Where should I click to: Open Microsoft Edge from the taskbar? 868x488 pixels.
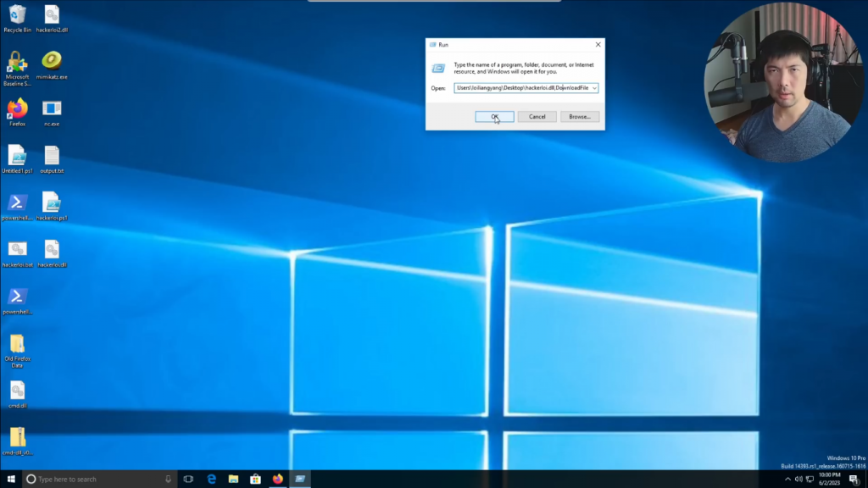coord(211,479)
